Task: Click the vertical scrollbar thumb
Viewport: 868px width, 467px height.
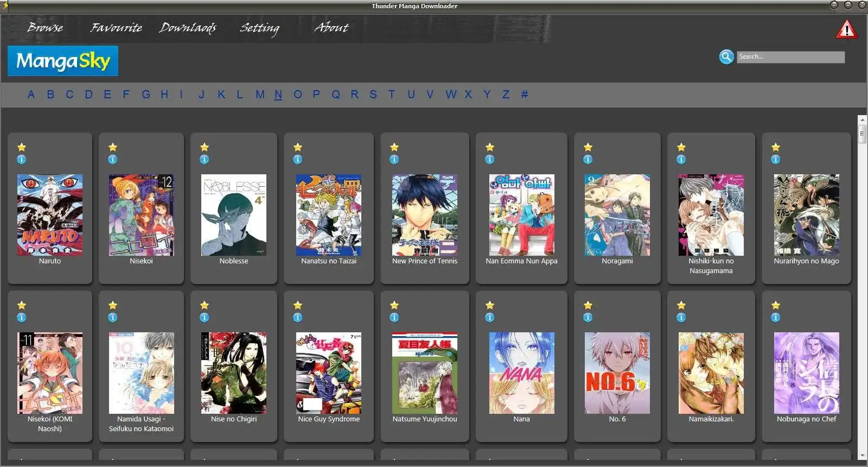Action: pyautogui.click(x=862, y=134)
